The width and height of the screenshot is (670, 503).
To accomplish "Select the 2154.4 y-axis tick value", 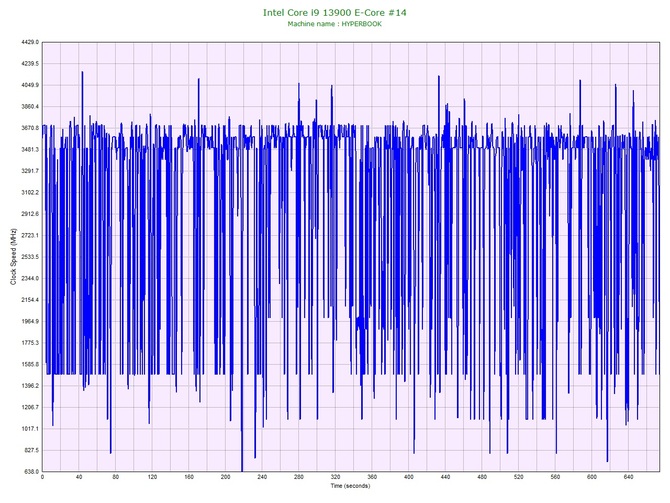I will tap(29, 300).
